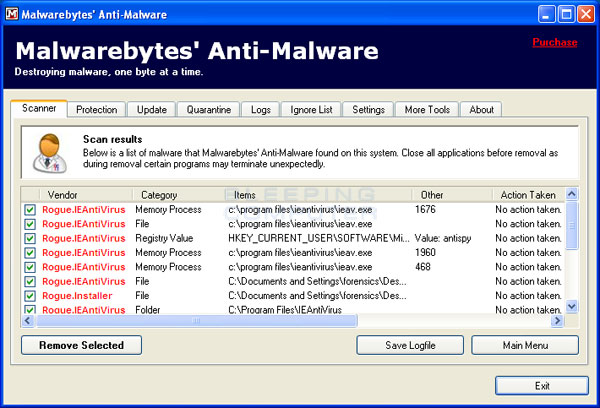
Task: Toggle the checkbox on the Folder row
Action: point(30,309)
